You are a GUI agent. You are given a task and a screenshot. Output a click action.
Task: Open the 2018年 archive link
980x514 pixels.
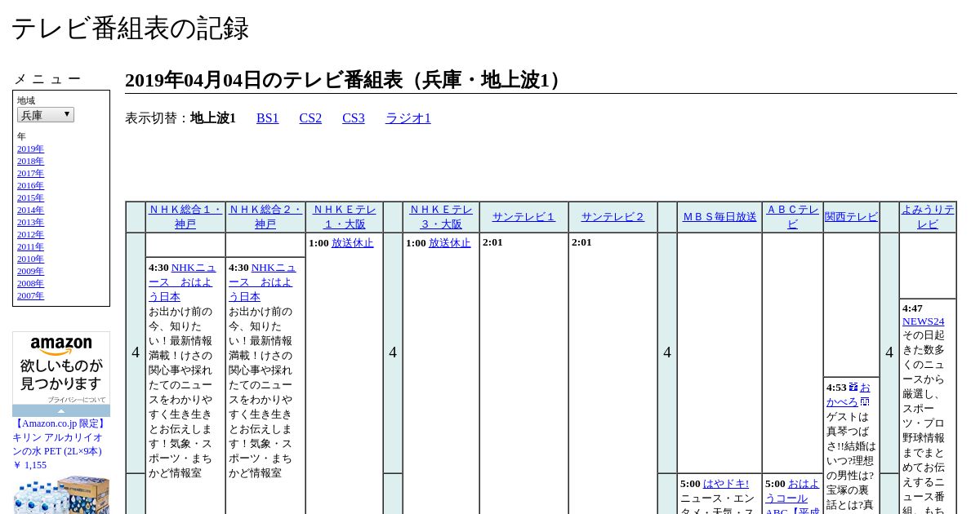30,161
